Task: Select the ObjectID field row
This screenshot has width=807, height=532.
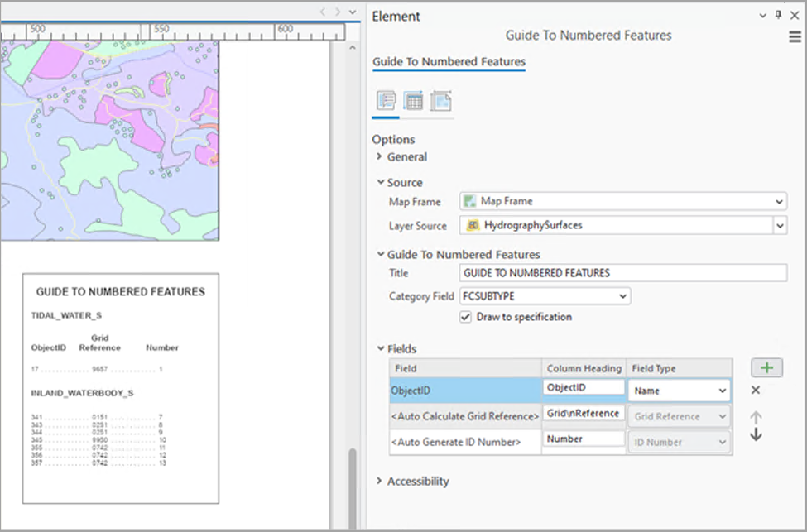Action: [465, 391]
